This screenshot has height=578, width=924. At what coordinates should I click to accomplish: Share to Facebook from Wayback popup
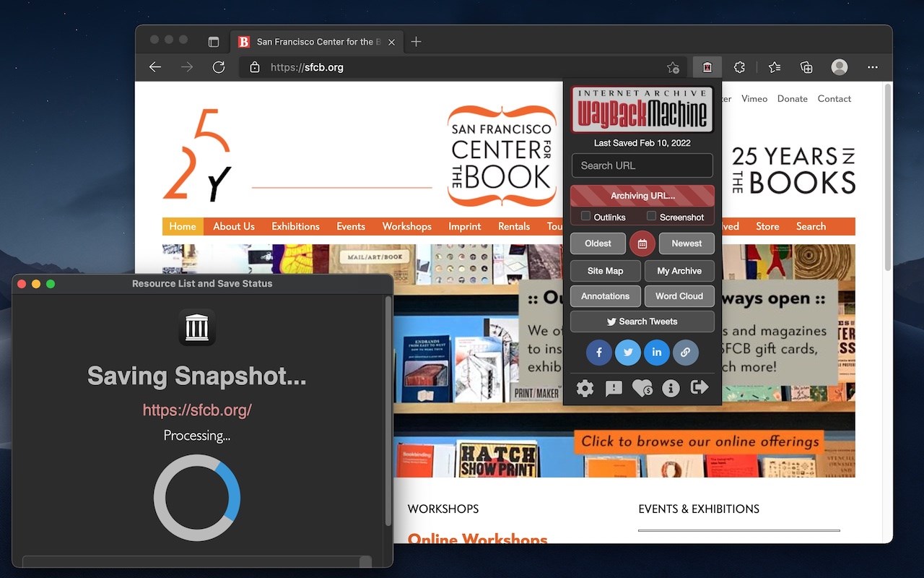[x=599, y=353]
